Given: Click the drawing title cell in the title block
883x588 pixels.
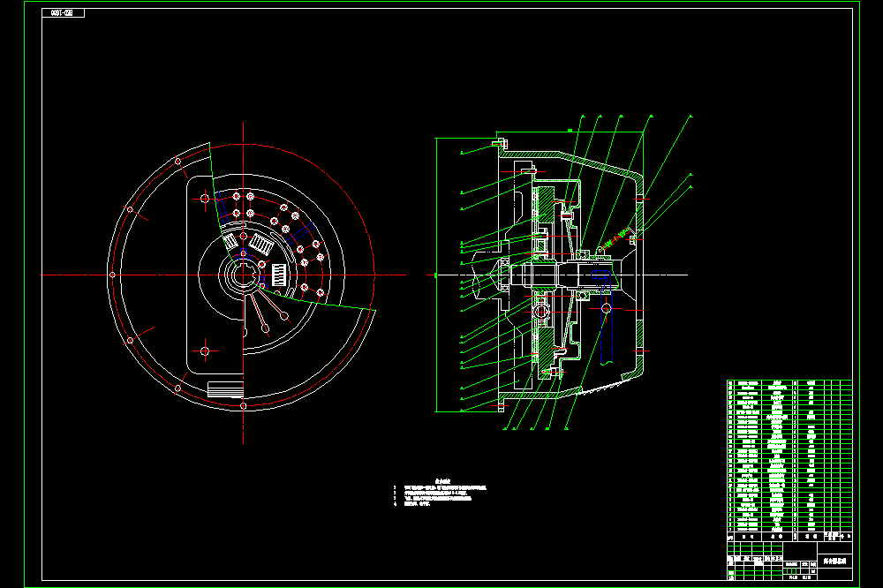Looking at the screenshot, I should (x=834, y=561).
